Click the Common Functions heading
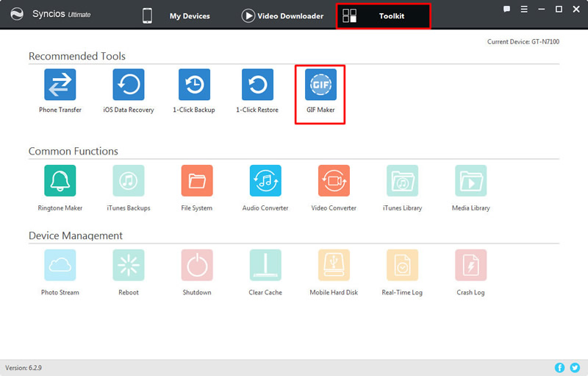 pos(73,152)
